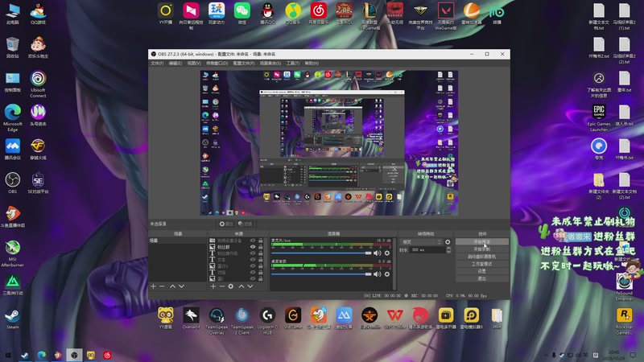The image size is (644, 362).
Task: Move source down with sources panel arrow
Action: [x=250, y=286]
